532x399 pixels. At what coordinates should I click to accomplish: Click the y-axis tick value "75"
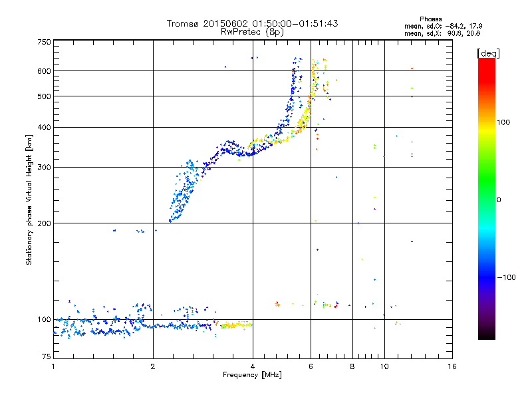click(47, 356)
